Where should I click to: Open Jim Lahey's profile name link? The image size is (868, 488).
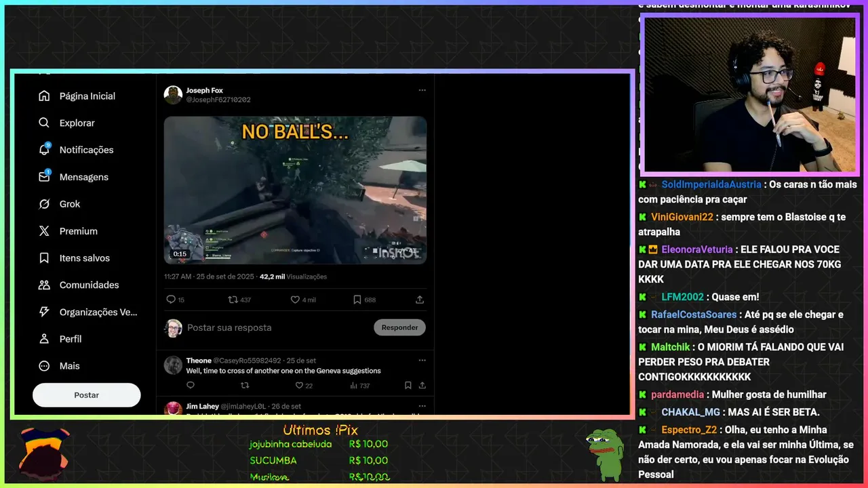point(203,406)
